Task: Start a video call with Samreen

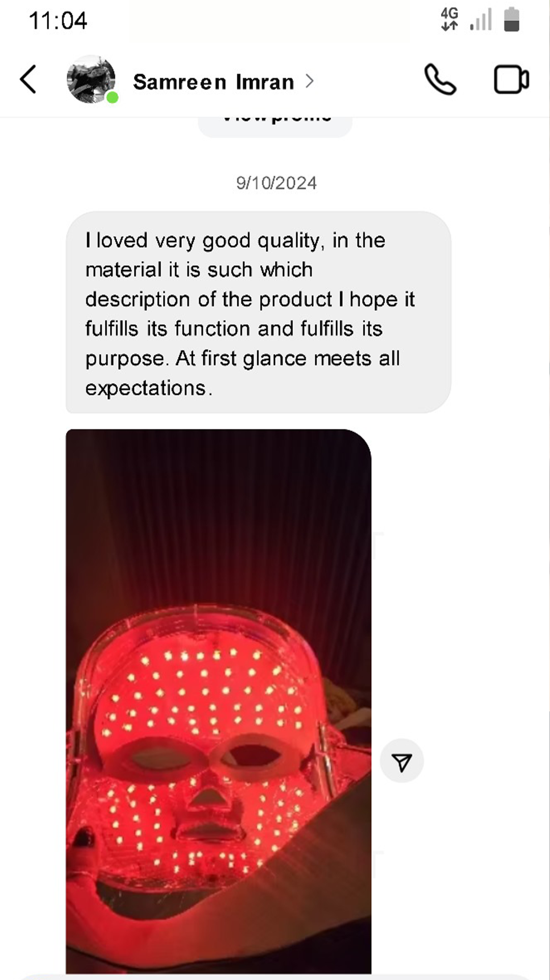Action: (x=511, y=79)
